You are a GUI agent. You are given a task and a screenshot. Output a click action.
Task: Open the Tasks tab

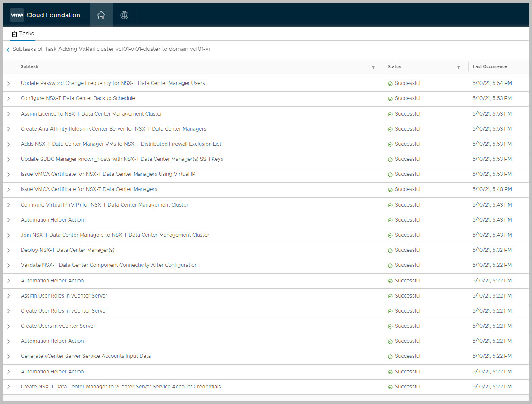[23, 34]
